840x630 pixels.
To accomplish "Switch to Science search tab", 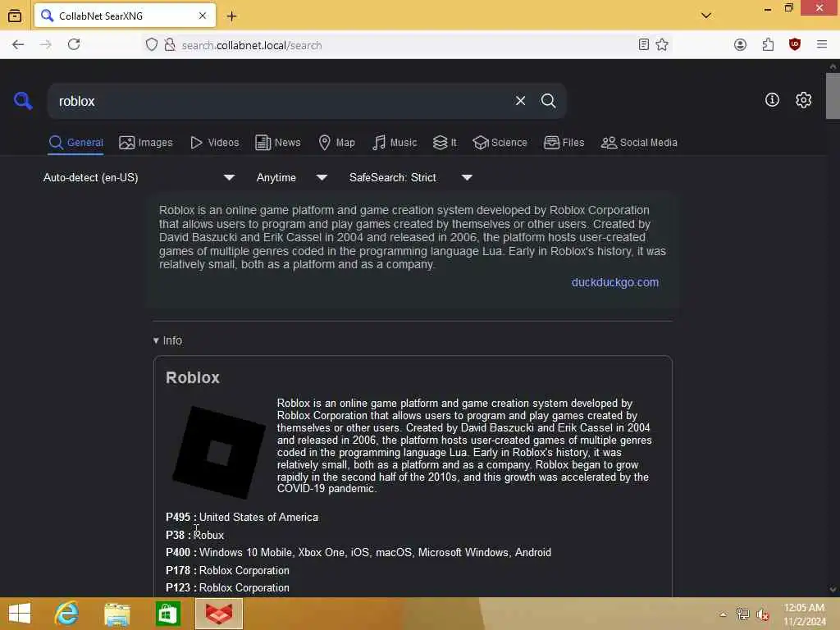I will click(x=500, y=143).
